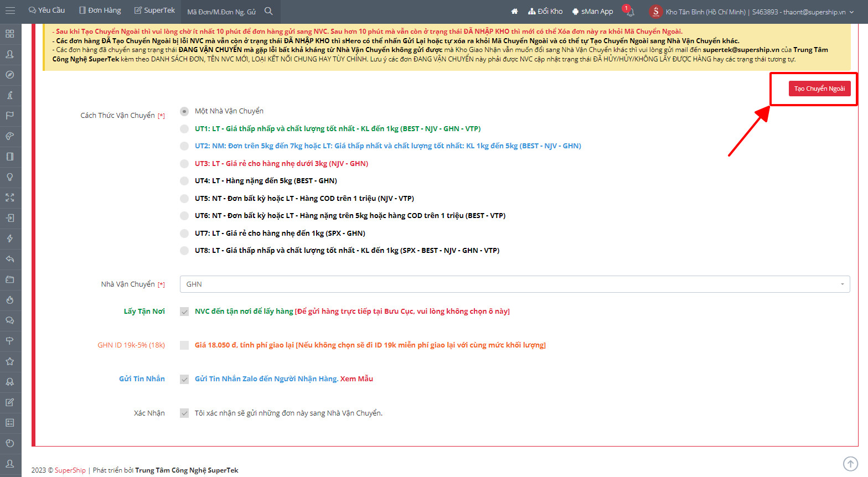Click the expand arrows icon in the sidebar
This screenshot has width=868, height=477.
(x=10, y=198)
